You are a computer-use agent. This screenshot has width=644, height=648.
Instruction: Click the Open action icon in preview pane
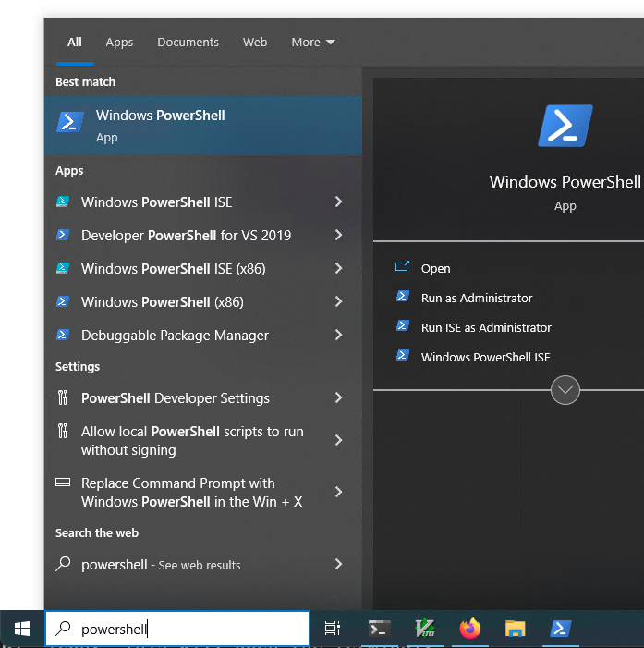point(402,266)
